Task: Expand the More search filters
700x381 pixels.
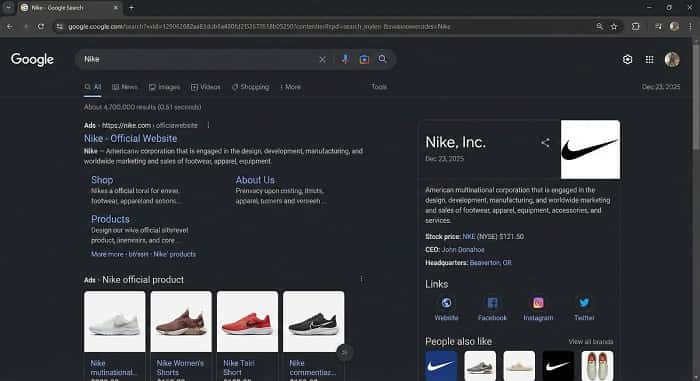Action: coord(291,87)
